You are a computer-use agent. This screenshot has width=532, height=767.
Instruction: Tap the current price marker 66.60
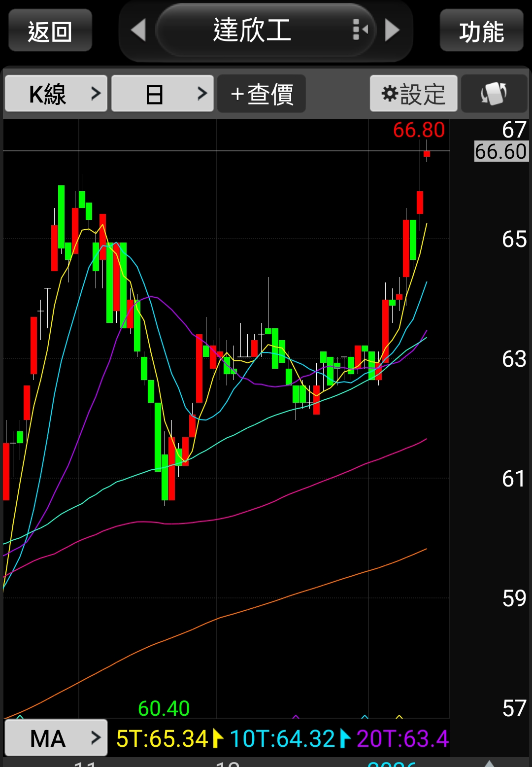(x=501, y=151)
